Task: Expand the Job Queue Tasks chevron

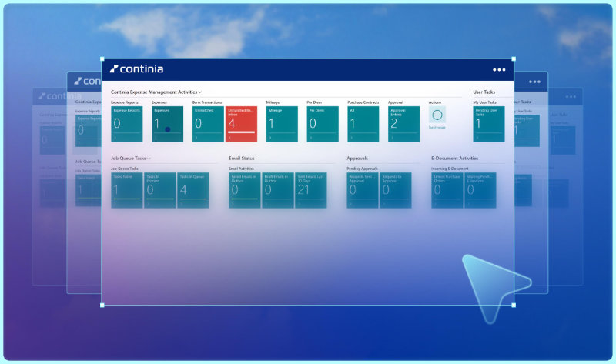Action: (x=149, y=159)
